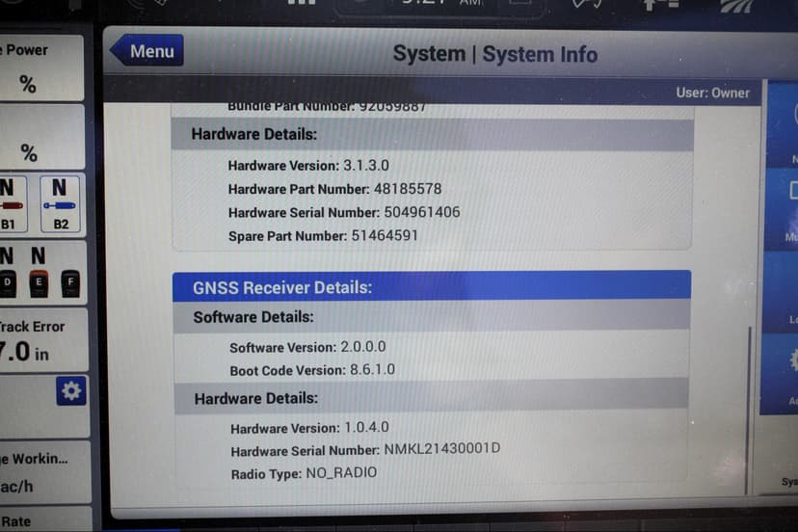Tap the F remote switch icon

[x=69, y=283]
